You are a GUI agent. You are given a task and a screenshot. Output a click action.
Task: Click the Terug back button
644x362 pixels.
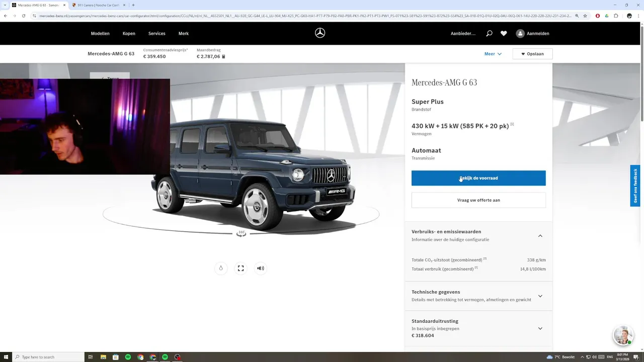(110, 76)
